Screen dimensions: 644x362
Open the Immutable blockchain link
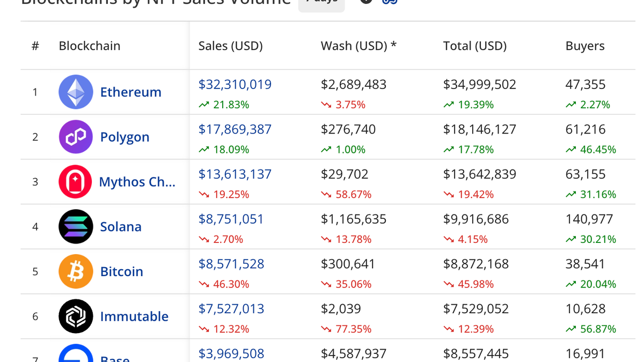(x=134, y=316)
